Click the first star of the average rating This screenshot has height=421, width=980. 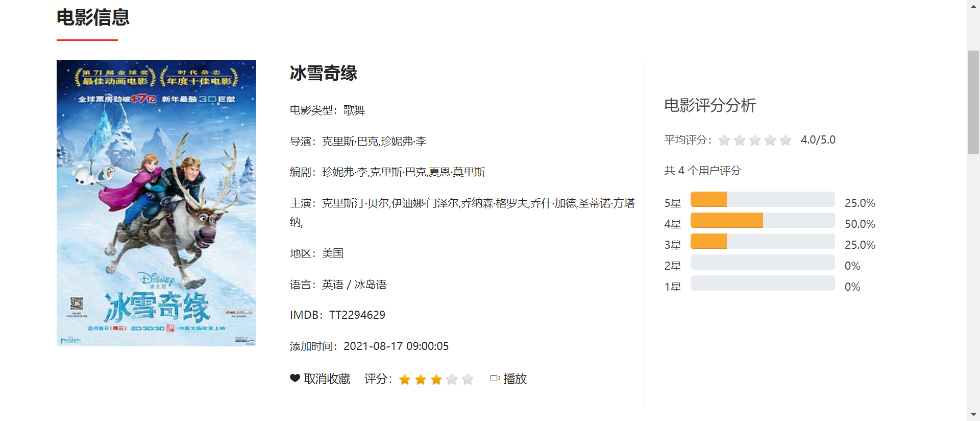[x=724, y=140]
